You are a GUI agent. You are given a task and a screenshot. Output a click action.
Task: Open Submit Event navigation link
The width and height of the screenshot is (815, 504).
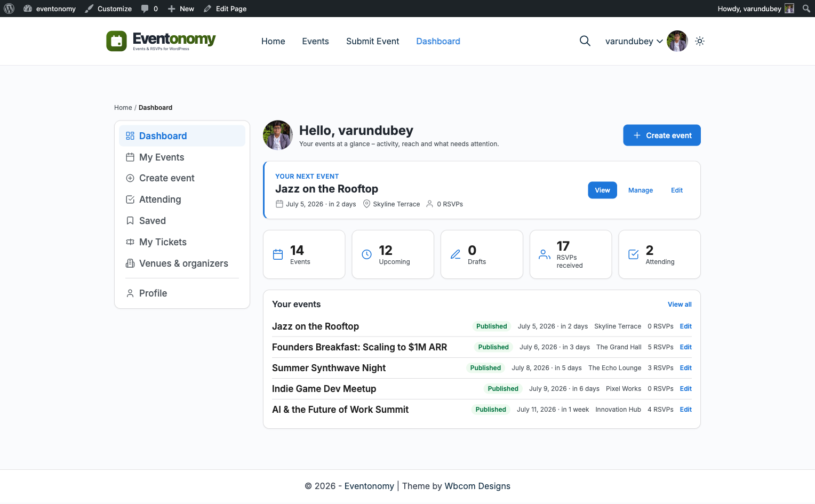coord(372,41)
